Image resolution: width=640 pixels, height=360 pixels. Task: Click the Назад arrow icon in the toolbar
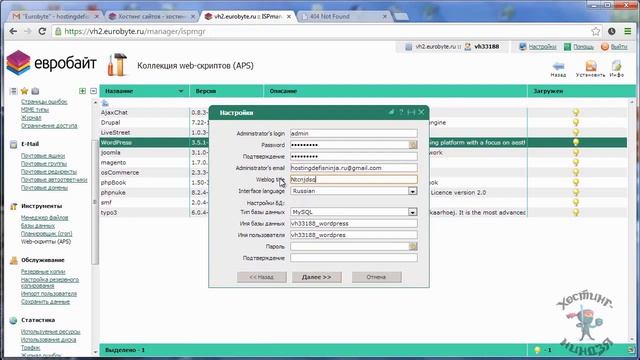558,66
